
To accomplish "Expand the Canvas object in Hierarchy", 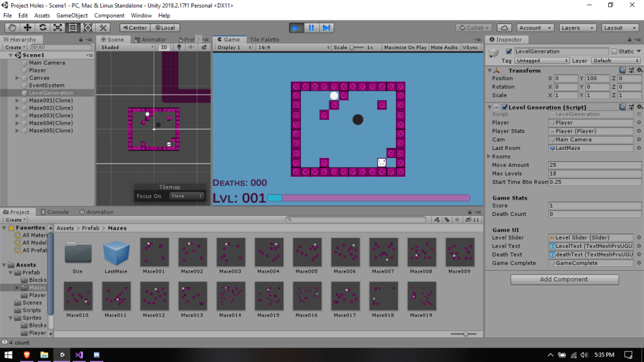I will point(18,78).
